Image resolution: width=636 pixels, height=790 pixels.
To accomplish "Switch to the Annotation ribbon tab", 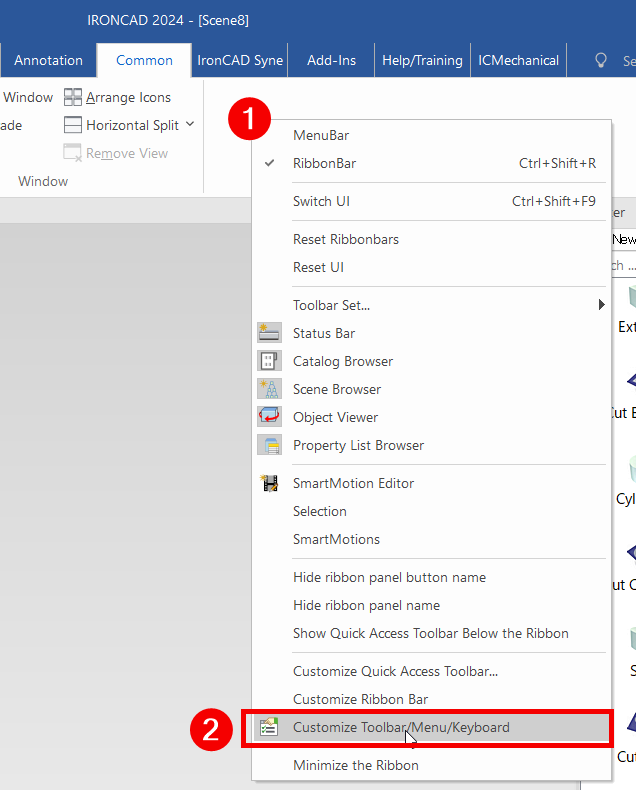I will click(48, 60).
